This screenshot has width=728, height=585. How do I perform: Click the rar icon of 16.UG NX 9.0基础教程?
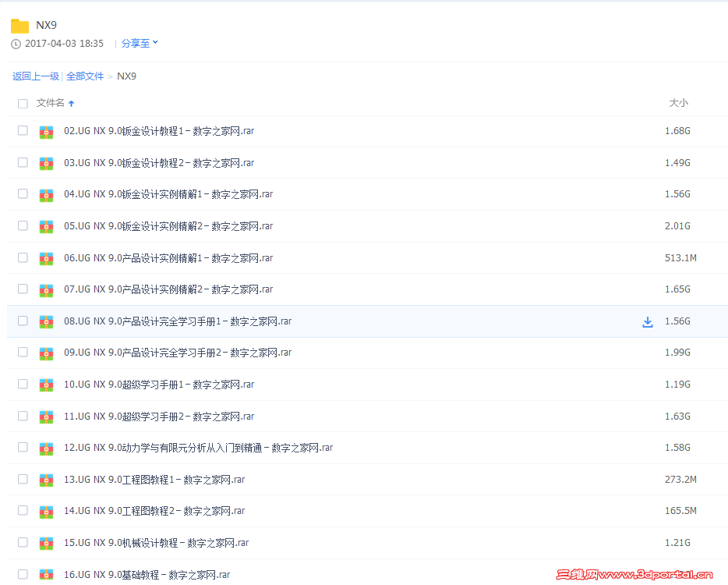[x=46, y=575]
